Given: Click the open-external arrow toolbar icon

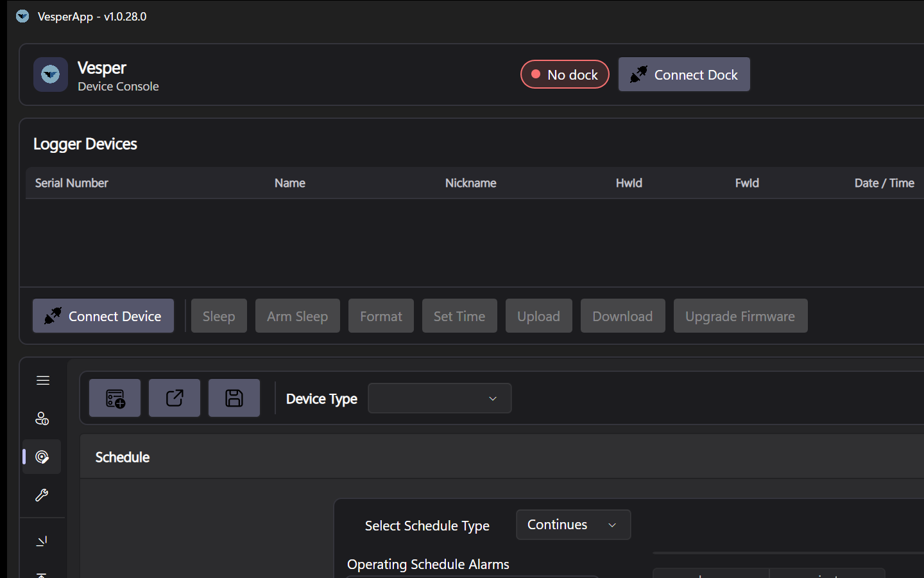Looking at the screenshot, I should point(175,398).
